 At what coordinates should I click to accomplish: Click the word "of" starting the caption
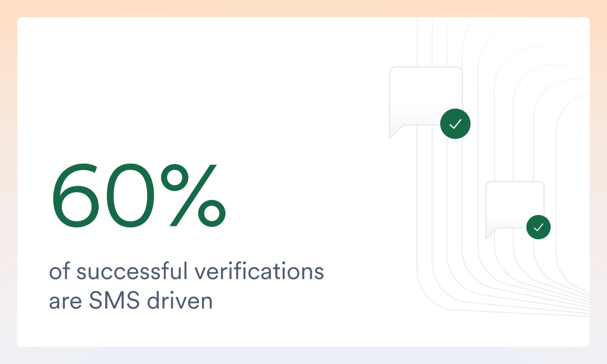click(x=59, y=271)
